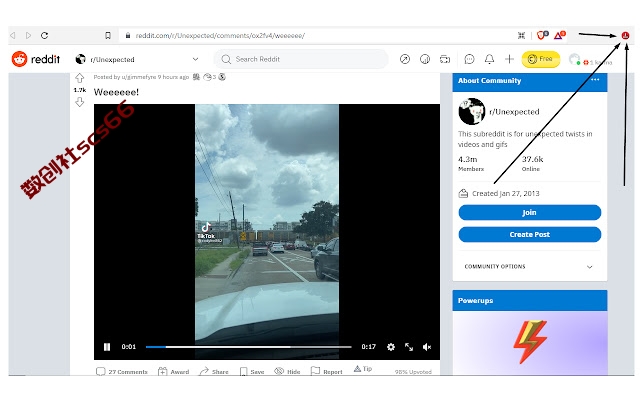Screen dimensions: 640x400
Task: Downvote the Weeeeeee! post
Action: (80, 102)
